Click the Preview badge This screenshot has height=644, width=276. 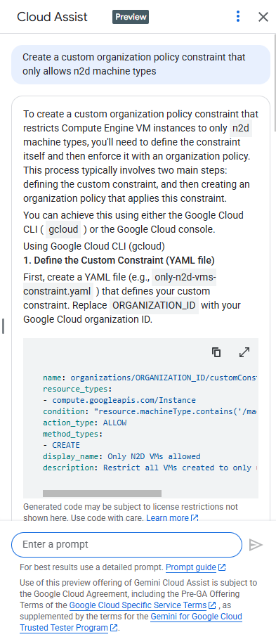[x=131, y=17]
